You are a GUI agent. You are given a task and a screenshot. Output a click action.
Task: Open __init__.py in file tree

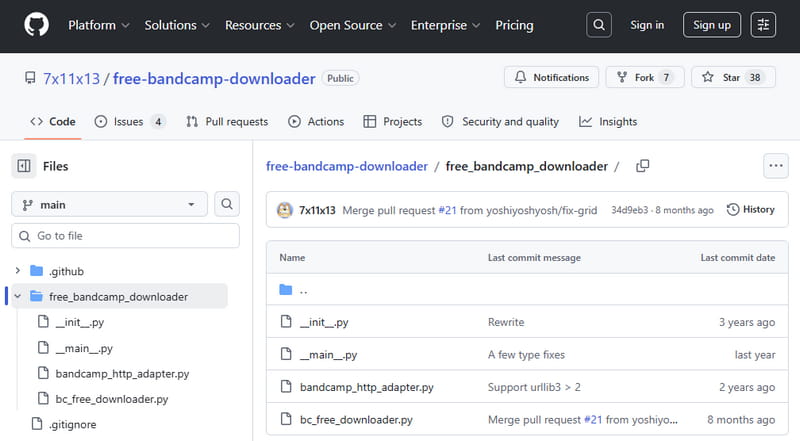coord(80,322)
